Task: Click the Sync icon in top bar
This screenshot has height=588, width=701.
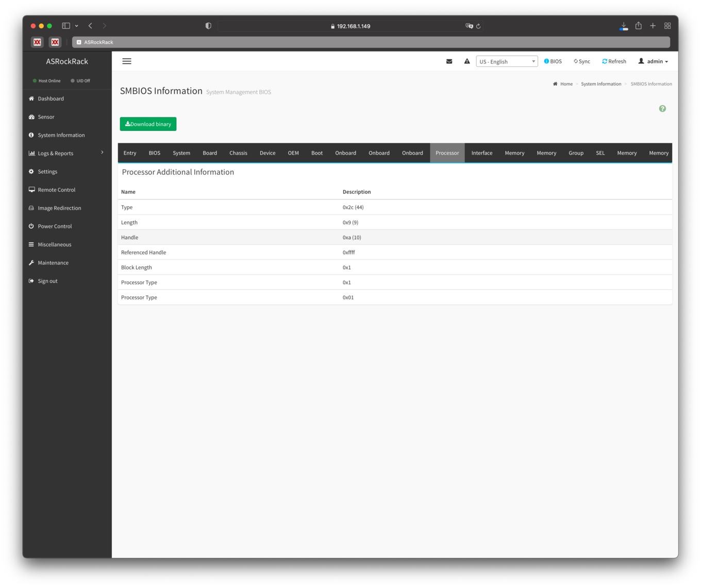Action: coord(582,61)
